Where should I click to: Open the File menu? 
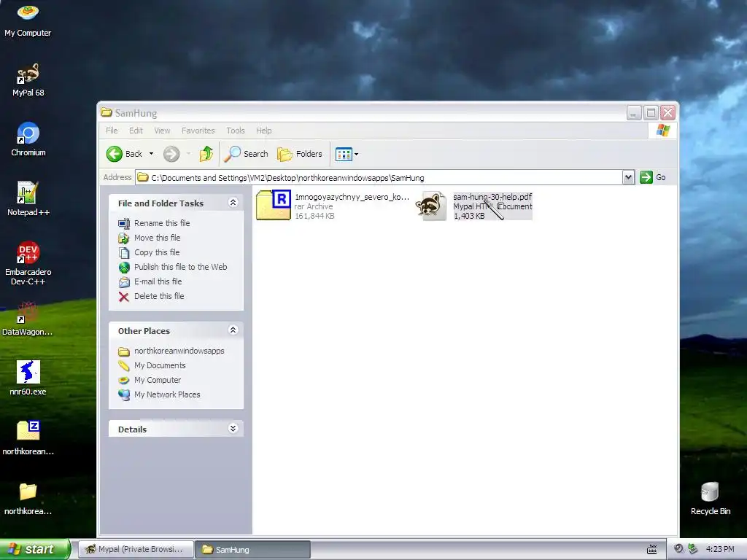pyautogui.click(x=112, y=131)
